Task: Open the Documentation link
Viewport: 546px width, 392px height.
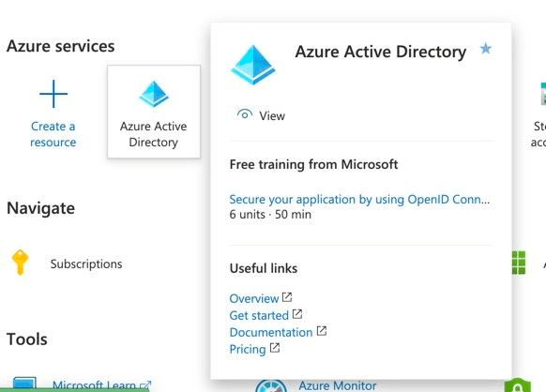Action: (271, 332)
